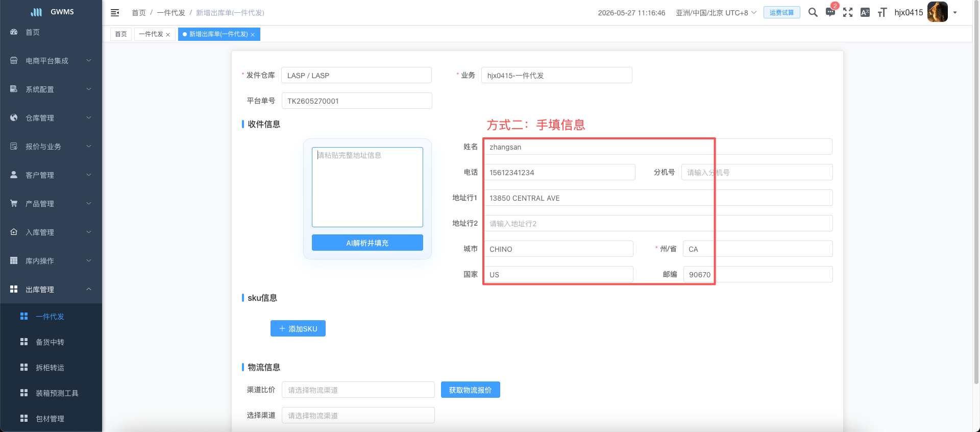Click the 拆柜转运 grid icon
Viewport: 980px width, 432px height.
pos(24,367)
